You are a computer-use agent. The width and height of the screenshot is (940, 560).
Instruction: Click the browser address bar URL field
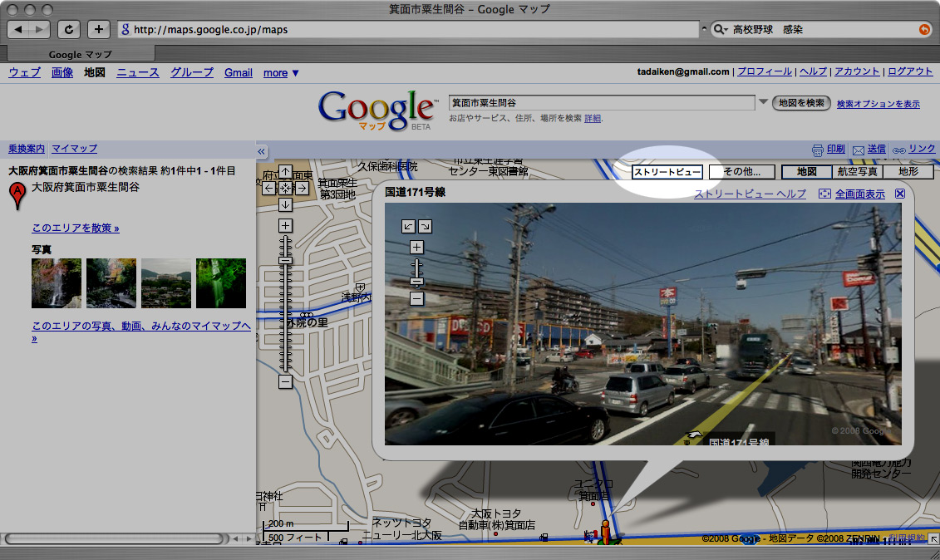[408, 29]
